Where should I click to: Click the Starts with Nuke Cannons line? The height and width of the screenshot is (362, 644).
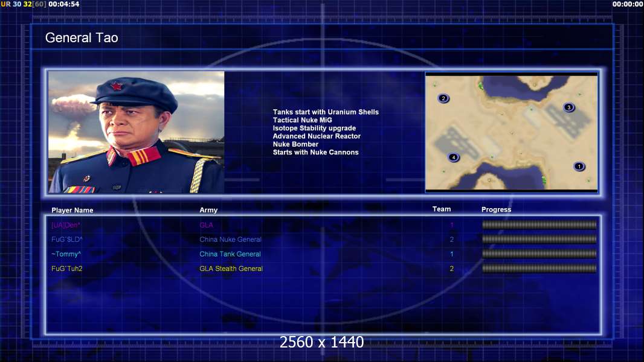click(x=316, y=152)
